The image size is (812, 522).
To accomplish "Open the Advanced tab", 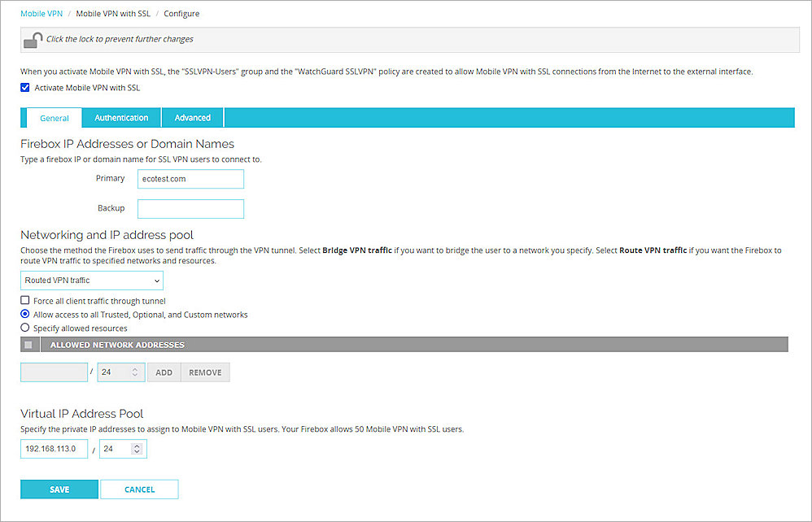I will click(192, 117).
